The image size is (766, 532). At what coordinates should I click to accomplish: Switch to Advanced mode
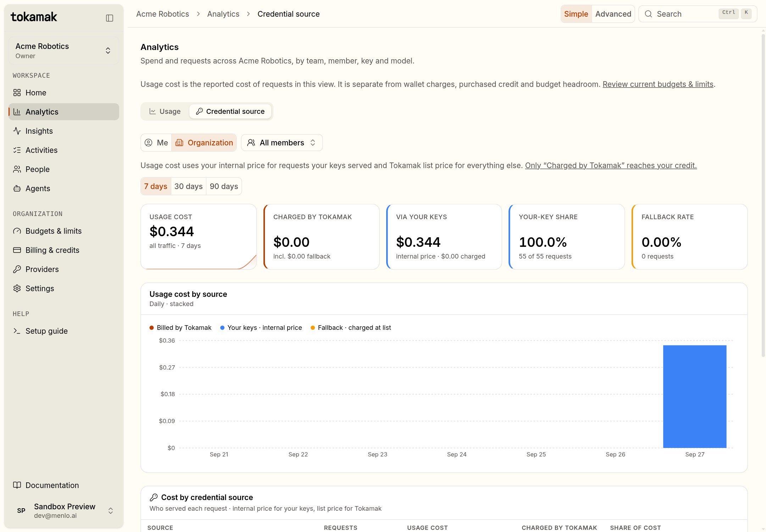click(613, 14)
